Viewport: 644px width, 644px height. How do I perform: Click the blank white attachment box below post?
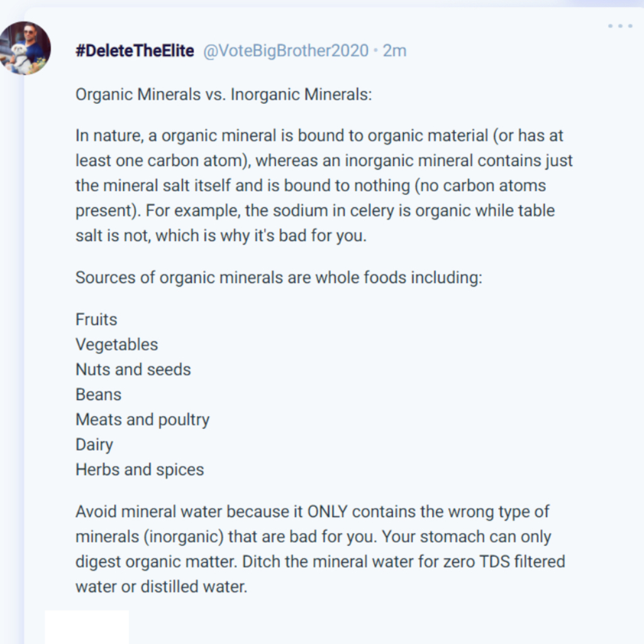(x=87, y=626)
